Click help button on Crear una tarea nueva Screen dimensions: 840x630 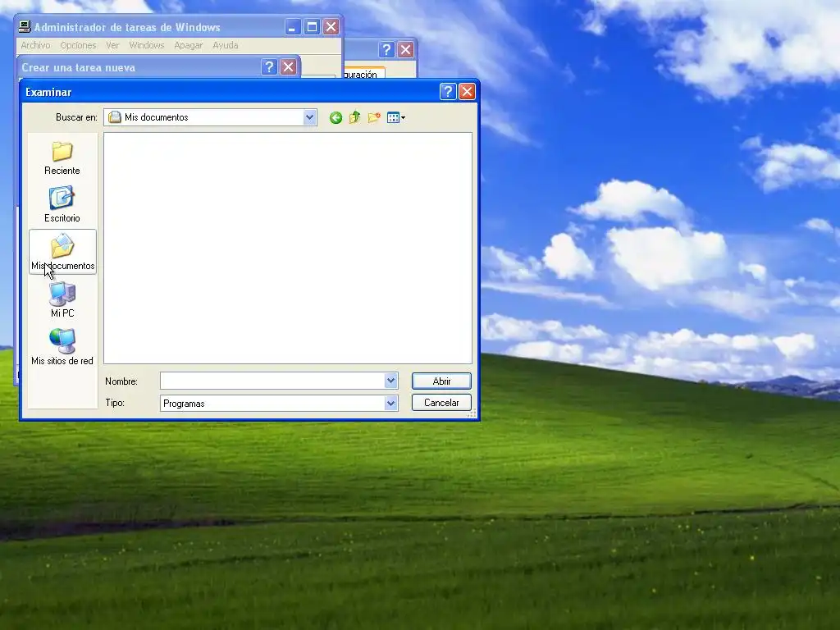coord(269,67)
